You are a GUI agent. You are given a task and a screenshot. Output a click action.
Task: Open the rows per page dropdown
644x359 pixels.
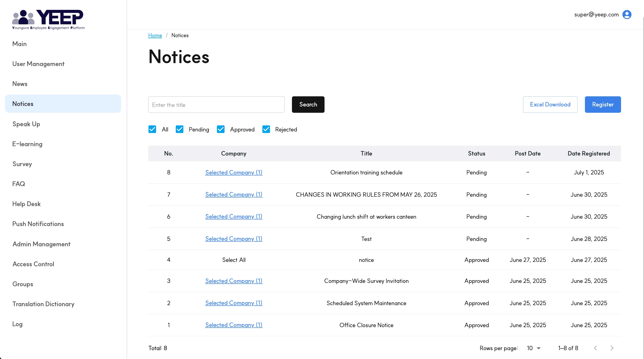coord(534,348)
